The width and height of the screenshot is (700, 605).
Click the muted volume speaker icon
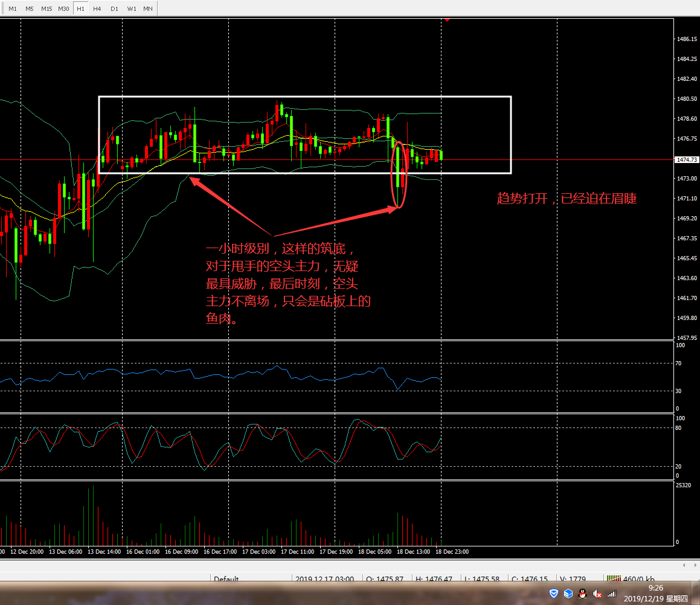[x=597, y=594]
